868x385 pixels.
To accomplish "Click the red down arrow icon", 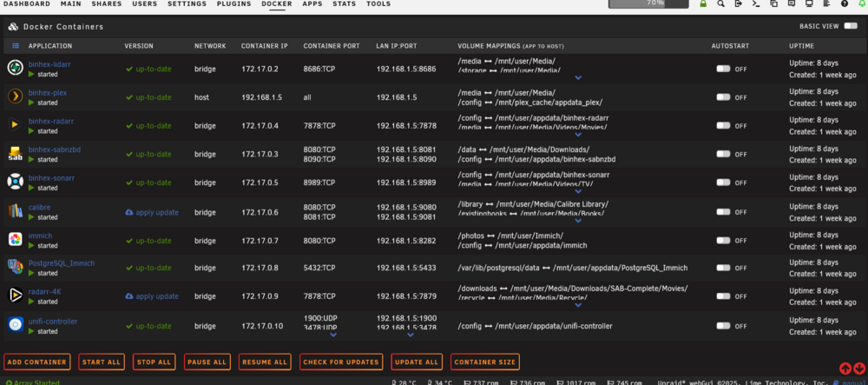I will [x=859, y=368].
